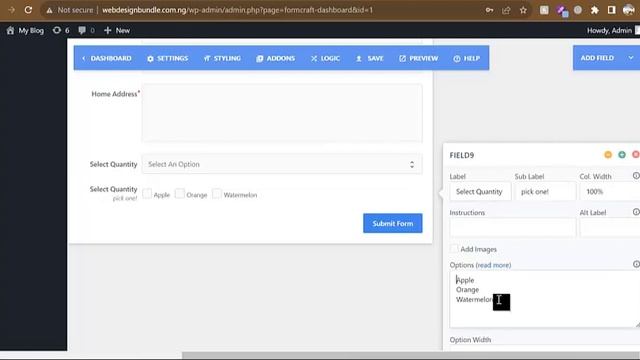Click the orange minimize icon on FIELD9
Image resolution: width=640 pixels, height=360 pixels.
(x=608, y=154)
